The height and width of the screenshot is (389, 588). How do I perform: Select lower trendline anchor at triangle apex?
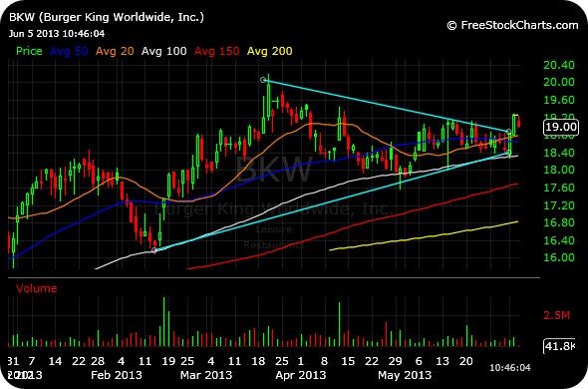(x=508, y=153)
